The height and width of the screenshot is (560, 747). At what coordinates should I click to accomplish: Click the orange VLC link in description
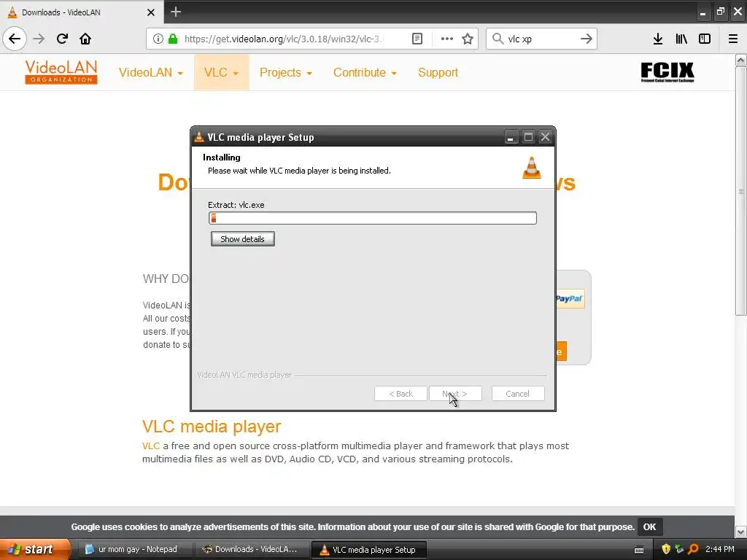(150, 446)
